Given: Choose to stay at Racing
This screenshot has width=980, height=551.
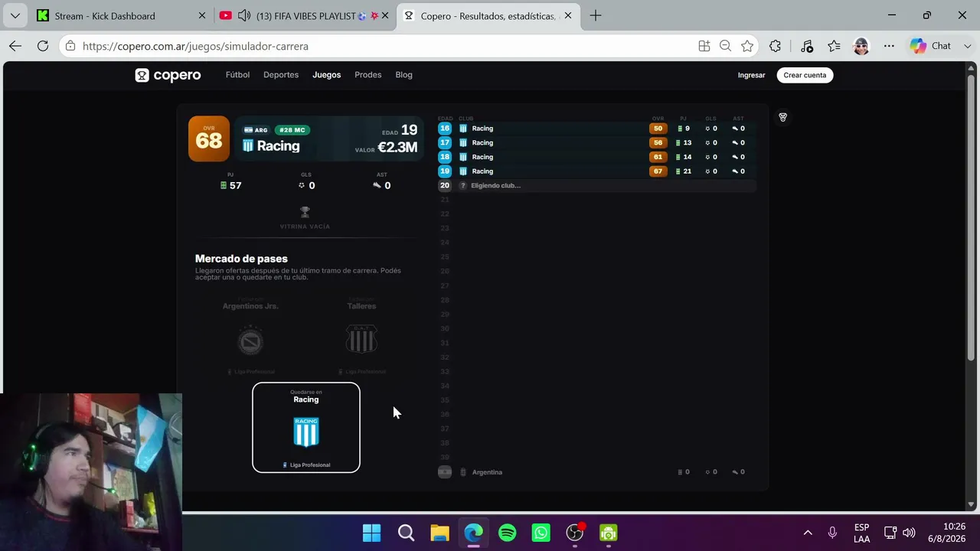Looking at the screenshot, I should [306, 427].
